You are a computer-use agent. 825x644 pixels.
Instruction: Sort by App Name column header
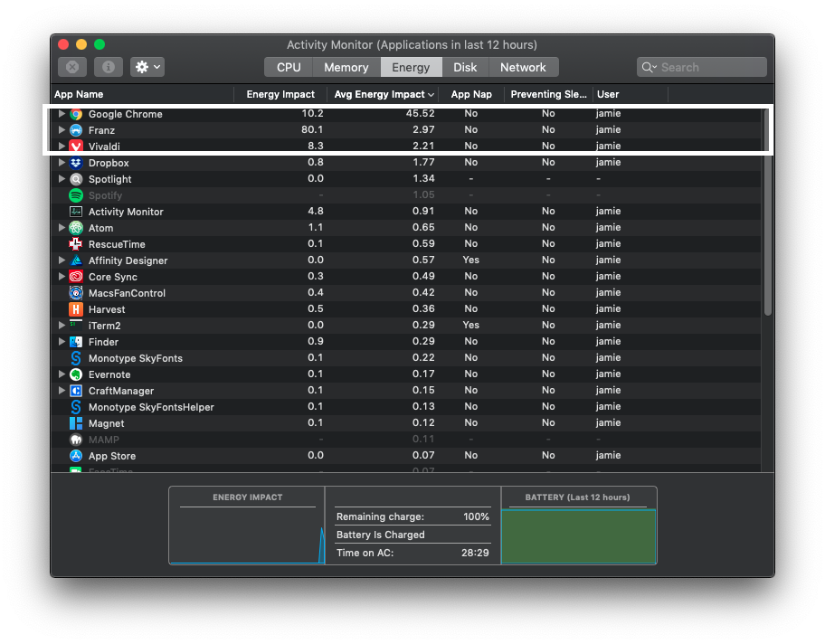coord(142,95)
